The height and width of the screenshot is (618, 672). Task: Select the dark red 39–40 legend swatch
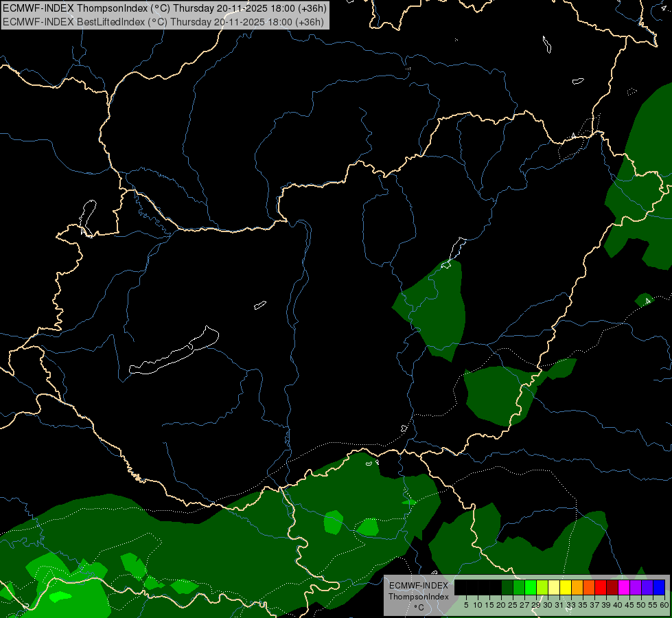point(612,587)
